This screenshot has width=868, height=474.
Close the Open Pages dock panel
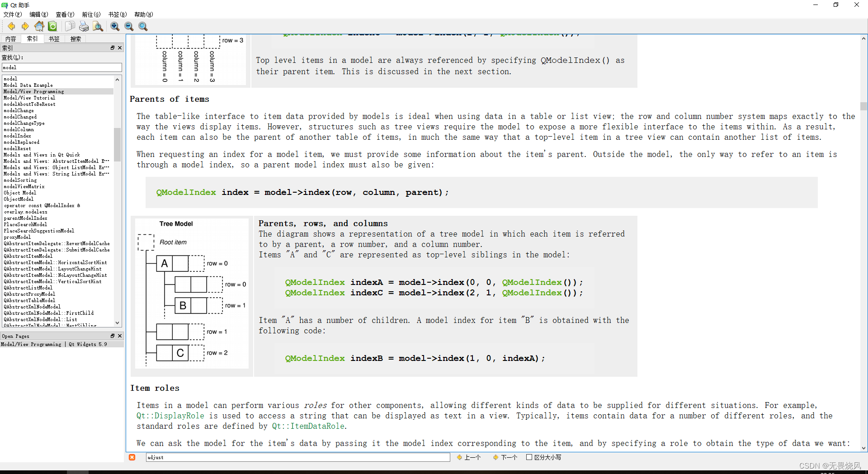click(120, 336)
